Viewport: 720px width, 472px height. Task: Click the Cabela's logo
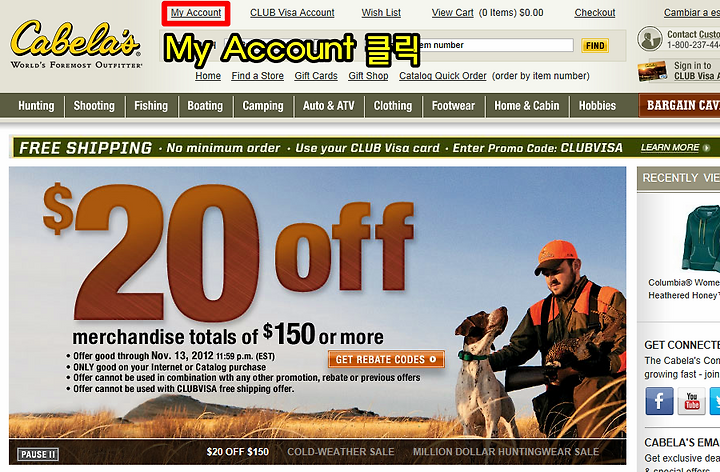point(76,45)
